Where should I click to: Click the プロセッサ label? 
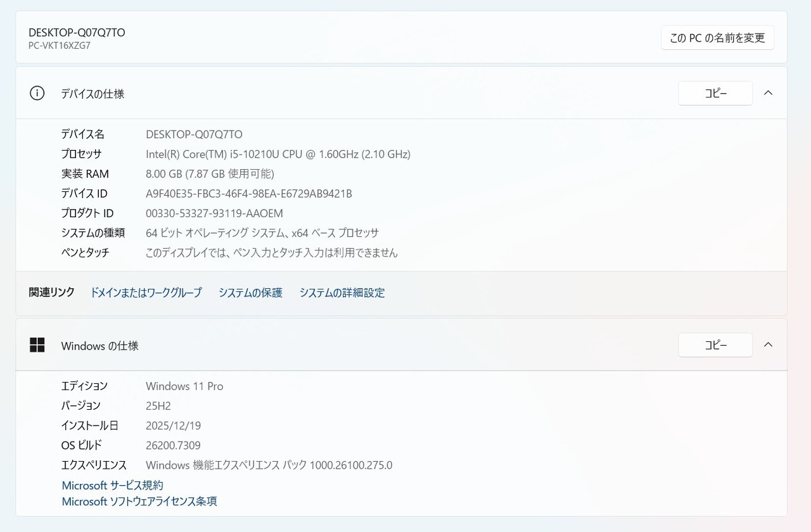pos(81,154)
